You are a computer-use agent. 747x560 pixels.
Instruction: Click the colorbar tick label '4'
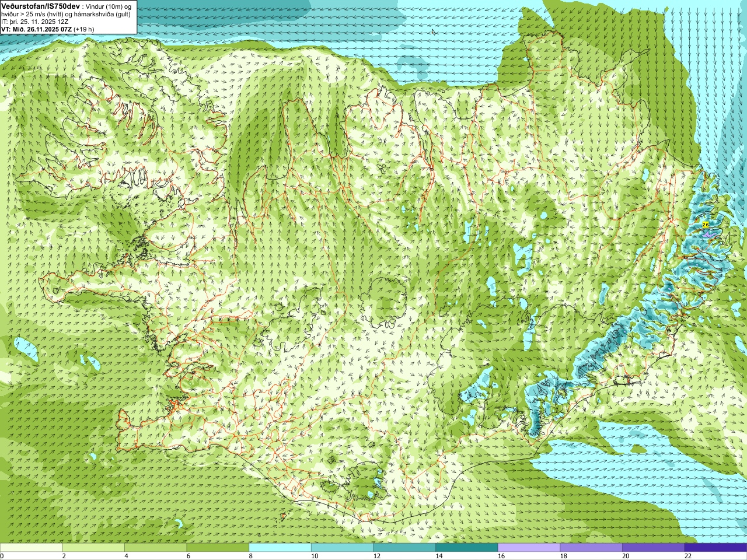tap(126, 556)
